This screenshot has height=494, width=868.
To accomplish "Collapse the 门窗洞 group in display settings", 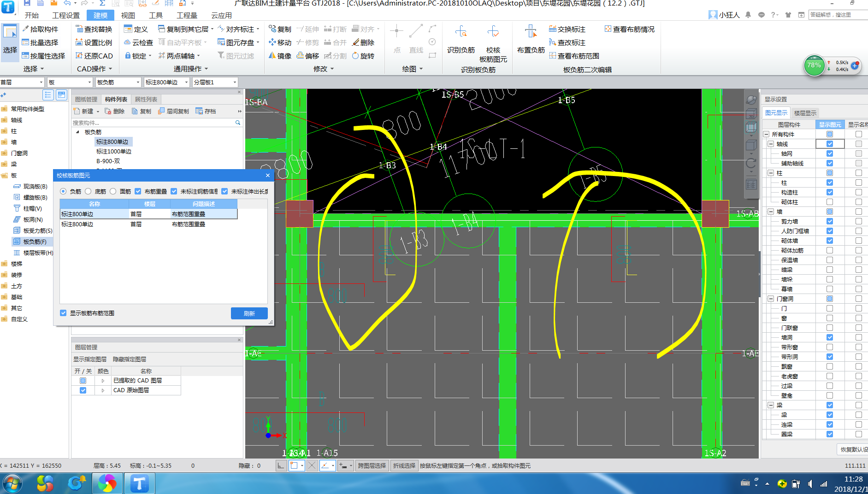I will click(x=771, y=299).
